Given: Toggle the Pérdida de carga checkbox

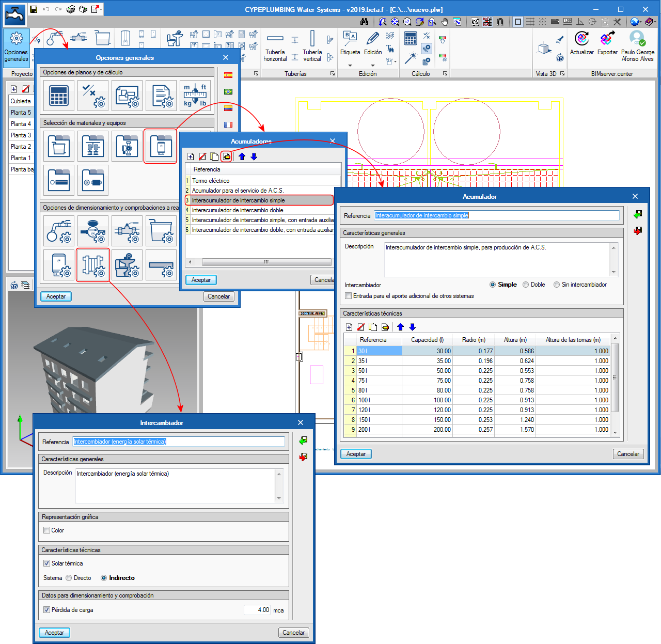Looking at the screenshot, I should tap(47, 610).
